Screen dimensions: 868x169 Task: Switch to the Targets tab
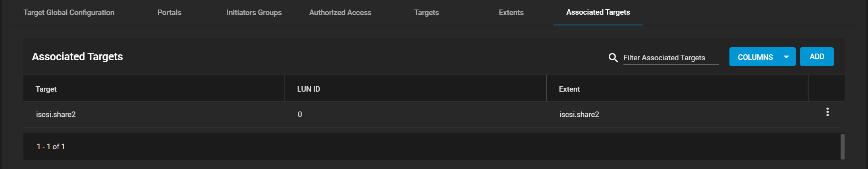pyautogui.click(x=426, y=13)
